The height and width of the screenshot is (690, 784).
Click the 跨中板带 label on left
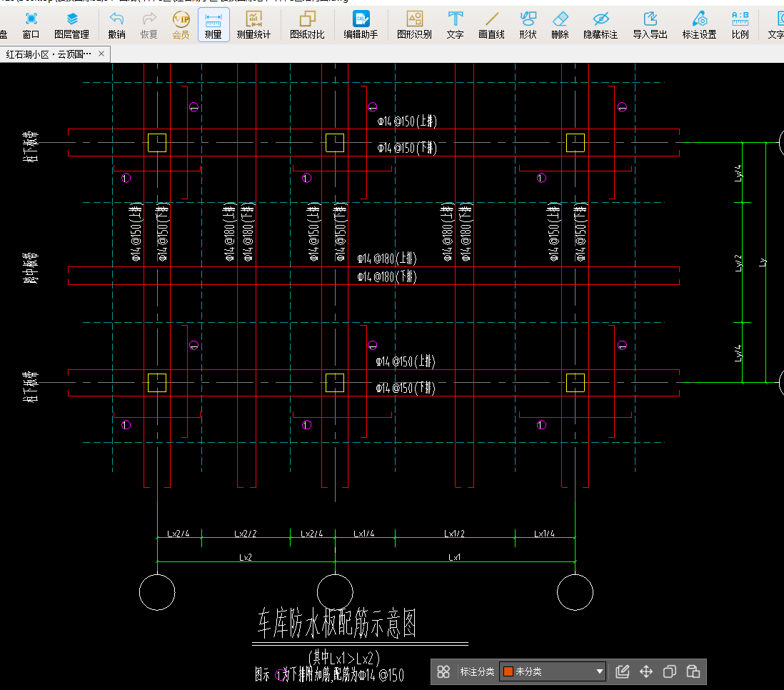click(31, 268)
